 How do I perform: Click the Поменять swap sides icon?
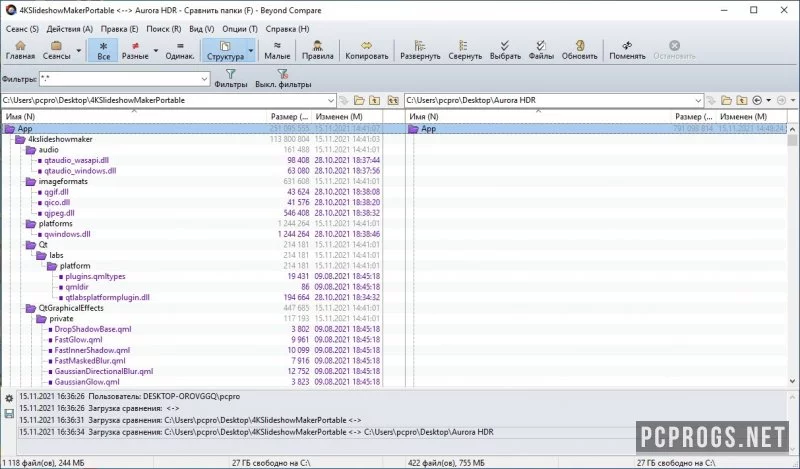pos(627,46)
